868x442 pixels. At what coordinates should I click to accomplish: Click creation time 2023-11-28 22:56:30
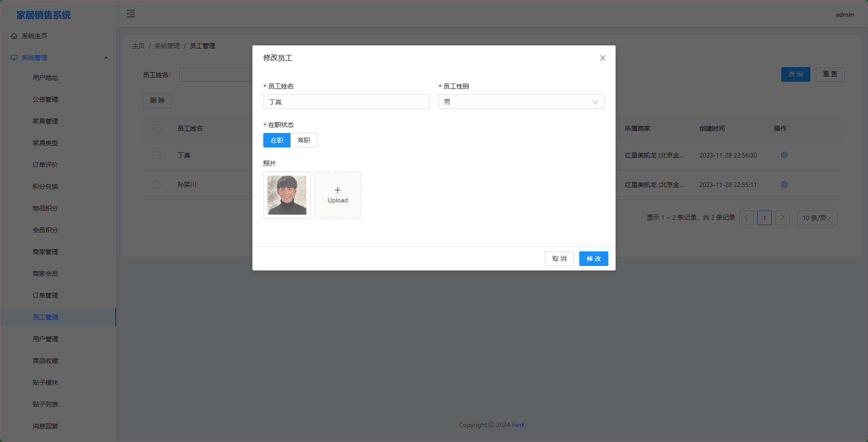pos(728,155)
